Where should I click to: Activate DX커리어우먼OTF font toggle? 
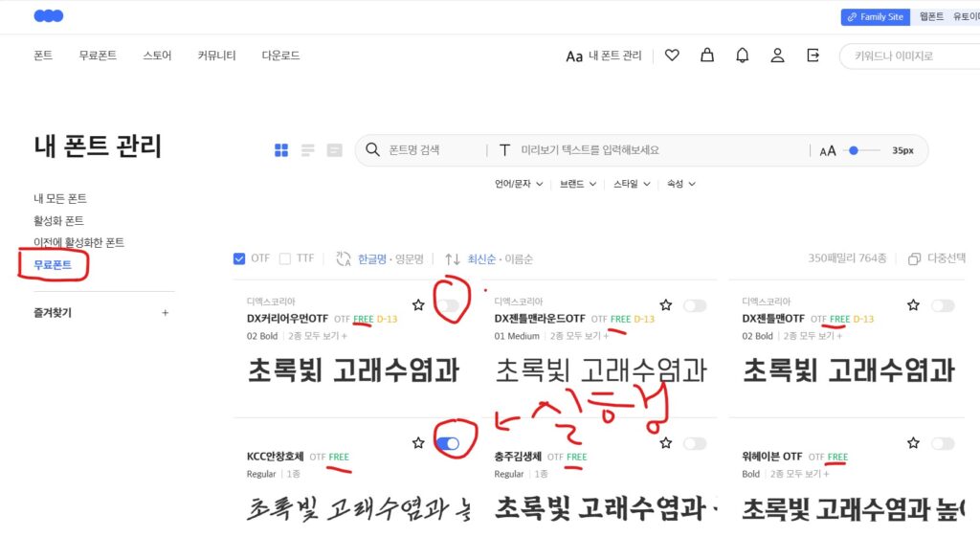(x=448, y=305)
